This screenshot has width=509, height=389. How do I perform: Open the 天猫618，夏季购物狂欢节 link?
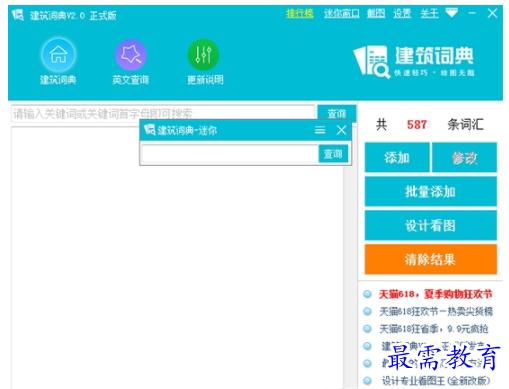(435, 294)
